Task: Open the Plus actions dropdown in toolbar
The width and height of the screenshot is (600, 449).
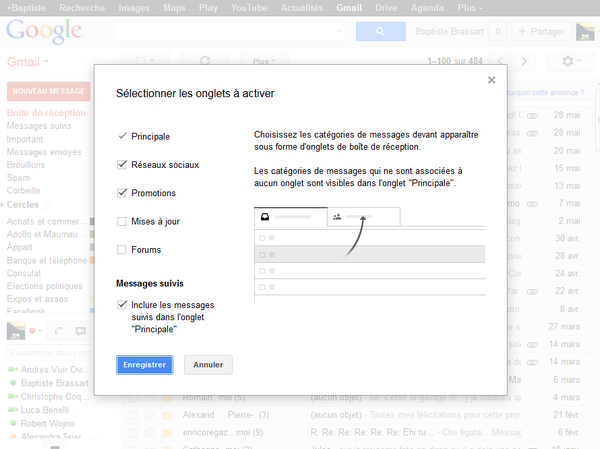Action: [264, 61]
